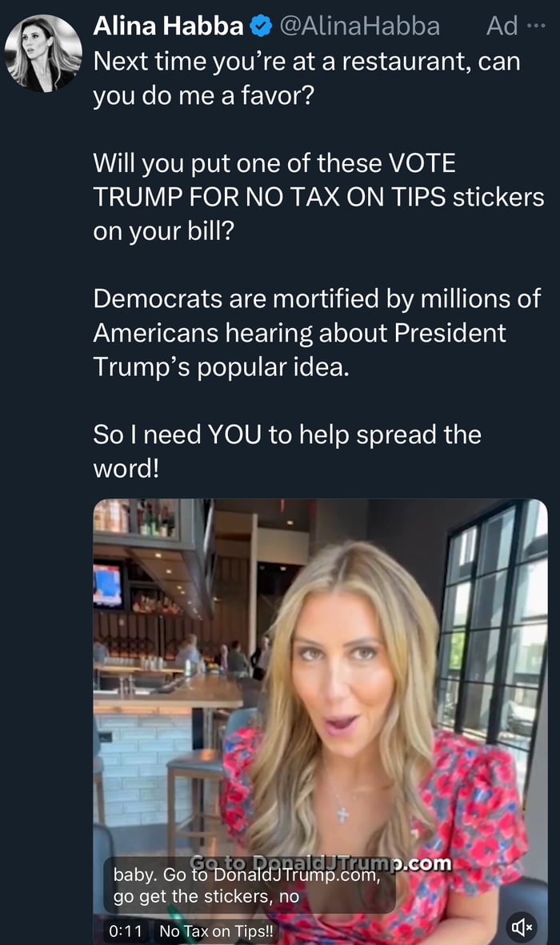Image resolution: width=560 pixels, height=945 pixels.
Task: Open the @AlinaHabba handle link
Action: click(359, 26)
